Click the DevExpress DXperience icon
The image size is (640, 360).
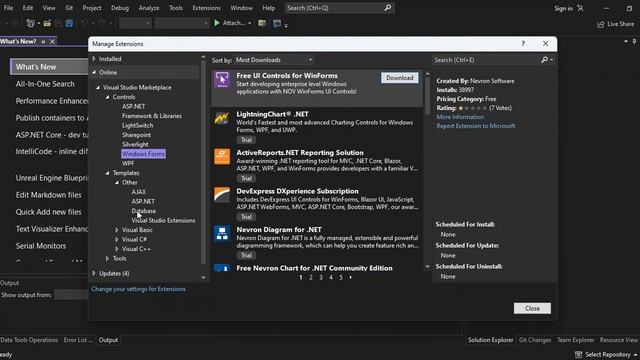(222, 195)
